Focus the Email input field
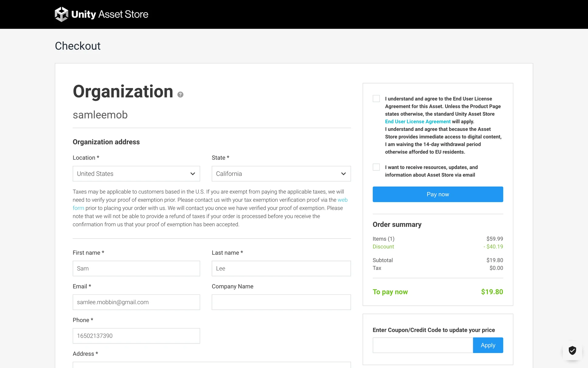The height and width of the screenshot is (368, 588). click(136, 302)
